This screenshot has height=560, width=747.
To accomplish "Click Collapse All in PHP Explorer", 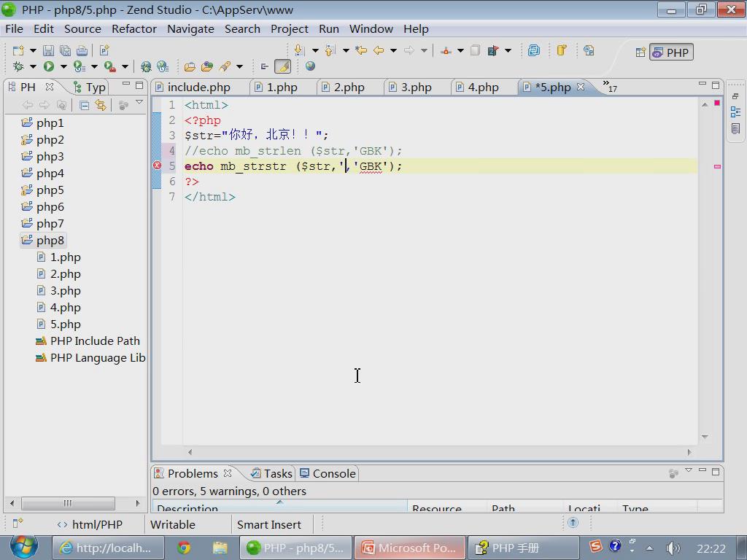I will pyautogui.click(x=85, y=105).
